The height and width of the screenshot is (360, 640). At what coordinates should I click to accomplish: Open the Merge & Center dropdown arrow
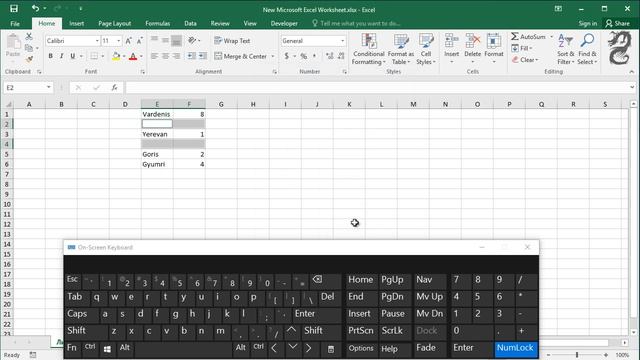[x=273, y=56]
